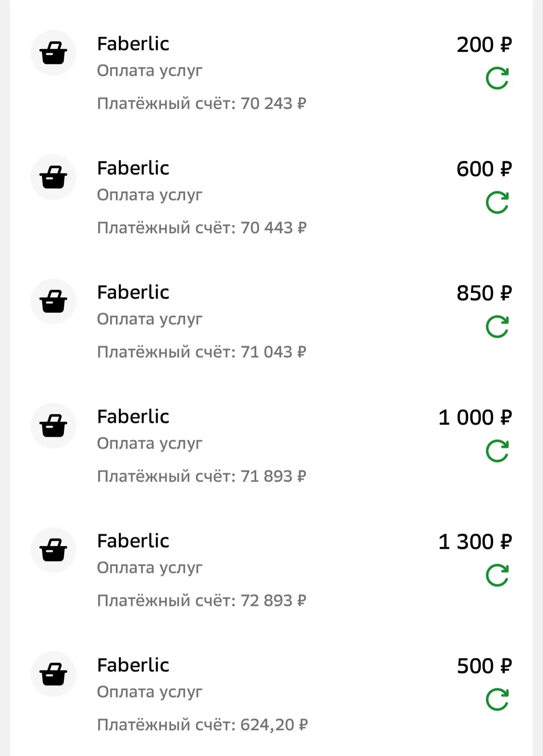Image resolution: width=543 pixels, height=756 pixels.
Task: Open Faberlic entry with balance 71 893 ₽
Action: [271, 446]
